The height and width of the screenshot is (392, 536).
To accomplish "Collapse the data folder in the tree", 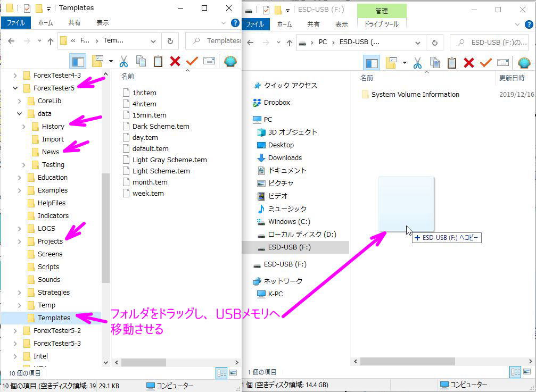I will [19, 113].
